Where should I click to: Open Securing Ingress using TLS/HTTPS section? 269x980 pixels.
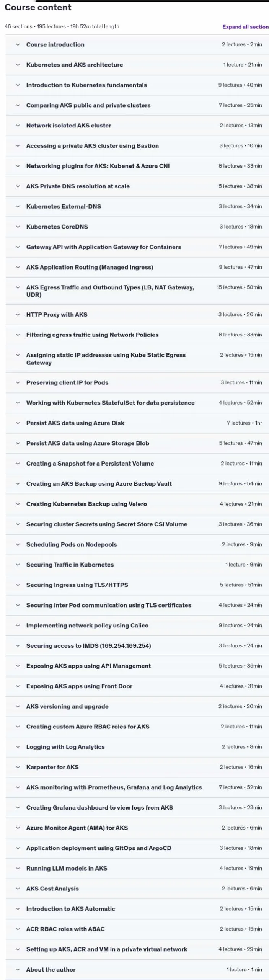(137, 585)
